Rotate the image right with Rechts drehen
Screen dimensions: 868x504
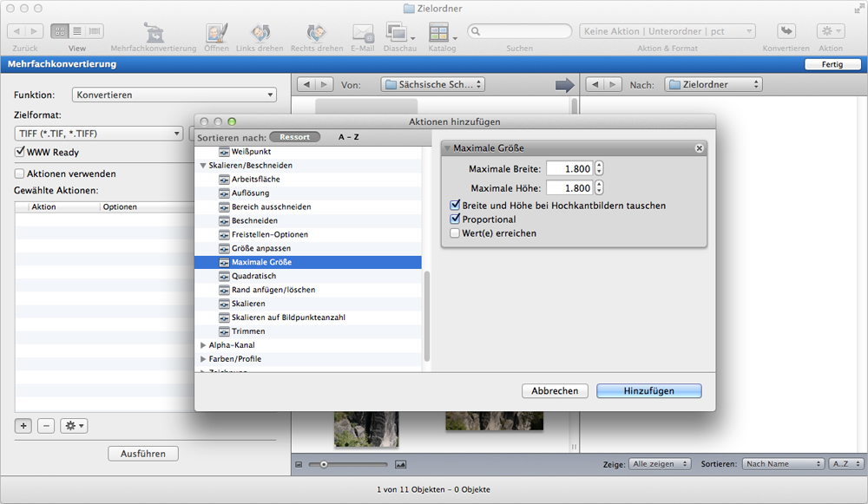[x=317, y=33]
